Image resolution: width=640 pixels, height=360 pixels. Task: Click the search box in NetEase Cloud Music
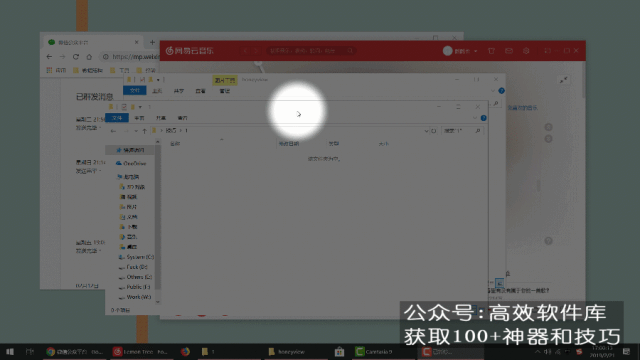point(311,51)
